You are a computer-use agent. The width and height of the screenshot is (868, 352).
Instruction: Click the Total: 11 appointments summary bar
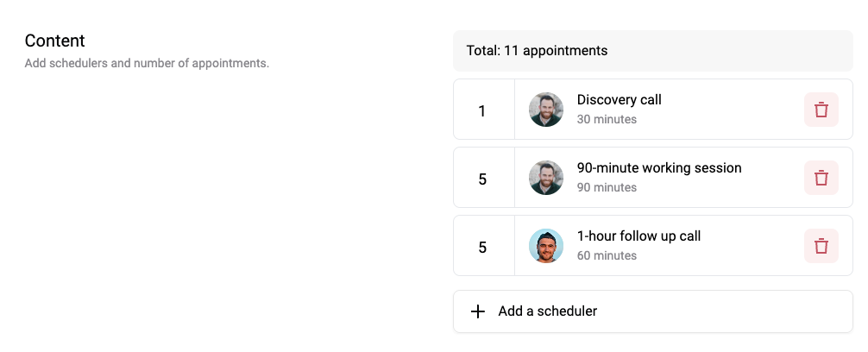(x=653, y=51)
